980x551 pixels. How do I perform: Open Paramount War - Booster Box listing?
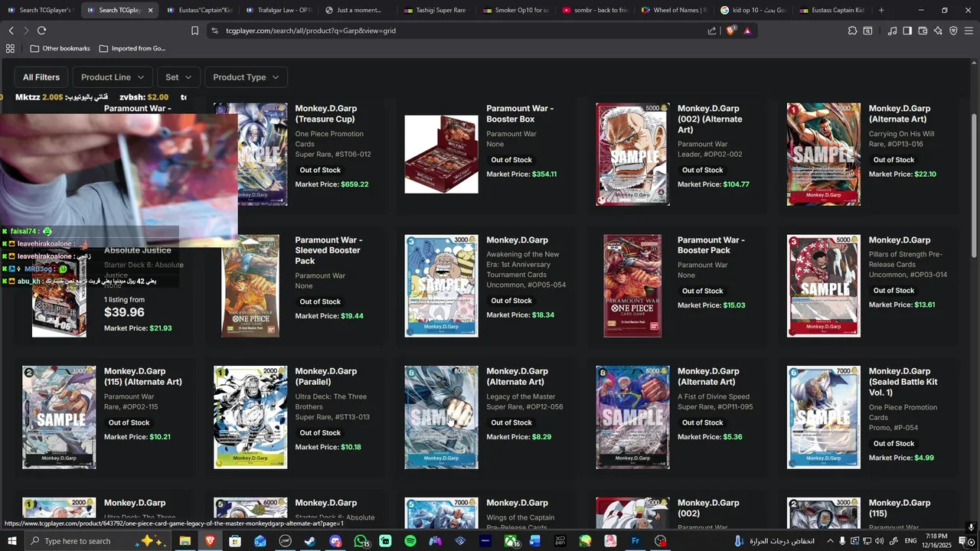[520, 114]
